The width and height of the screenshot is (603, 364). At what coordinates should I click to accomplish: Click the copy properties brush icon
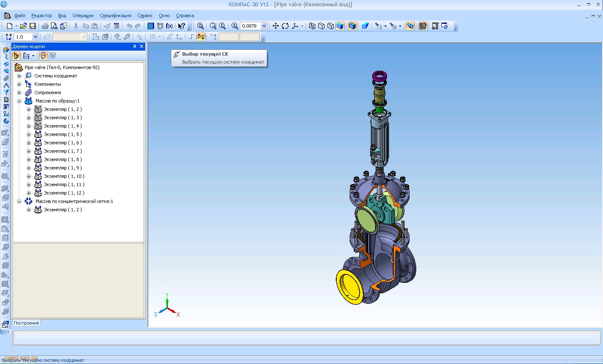click(x=107, y=26)
